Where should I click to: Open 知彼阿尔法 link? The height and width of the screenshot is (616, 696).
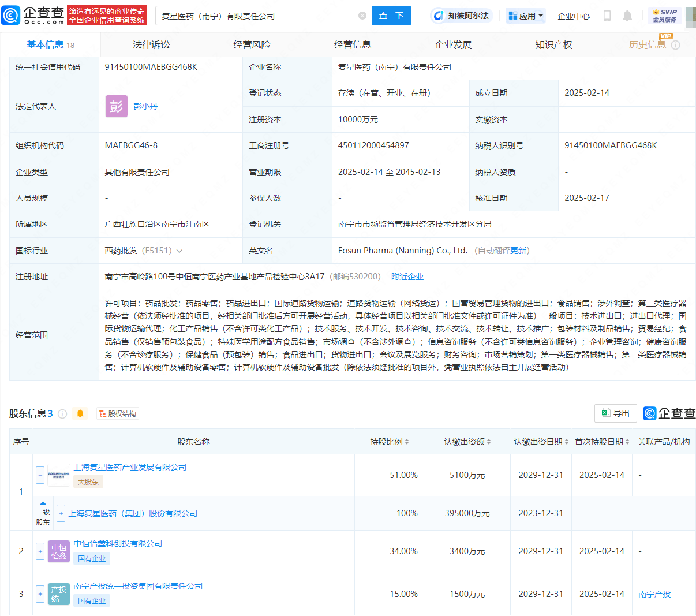point(469,16)
